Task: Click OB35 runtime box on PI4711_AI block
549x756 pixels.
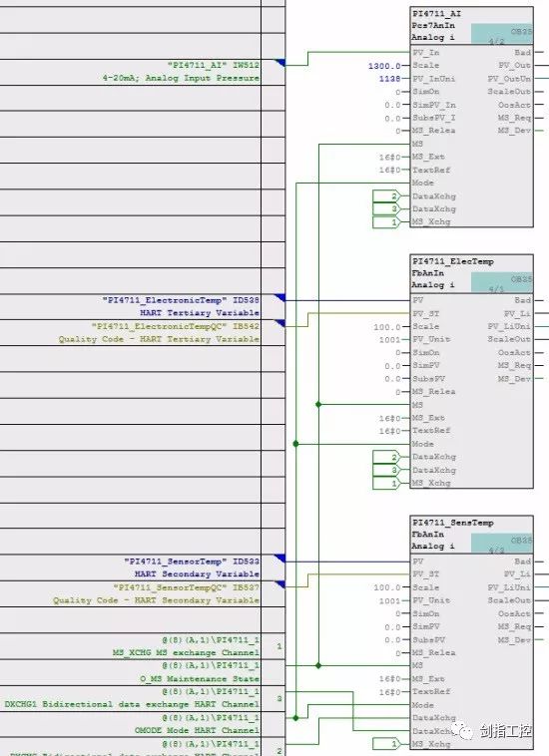Action: point(502,34)
